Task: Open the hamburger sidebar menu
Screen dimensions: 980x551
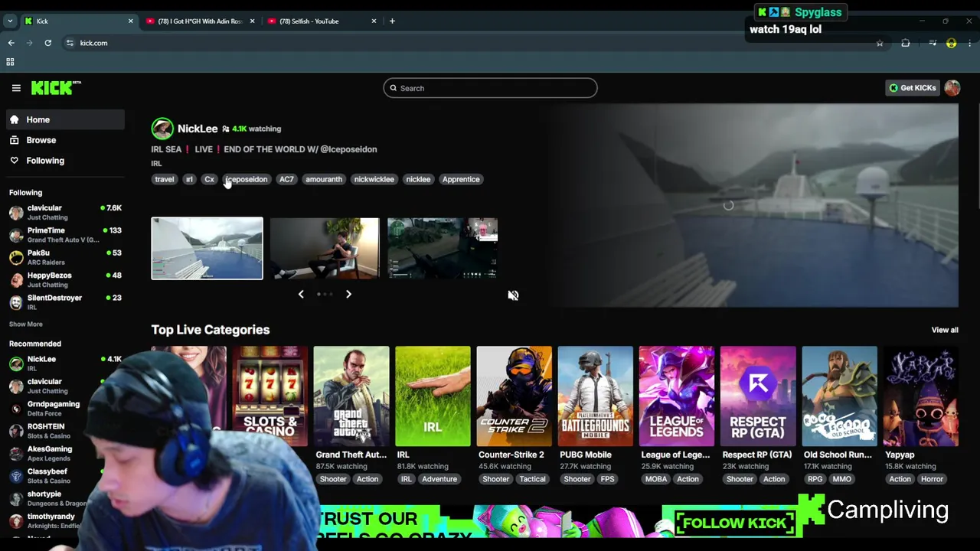Action: [16, 88]
